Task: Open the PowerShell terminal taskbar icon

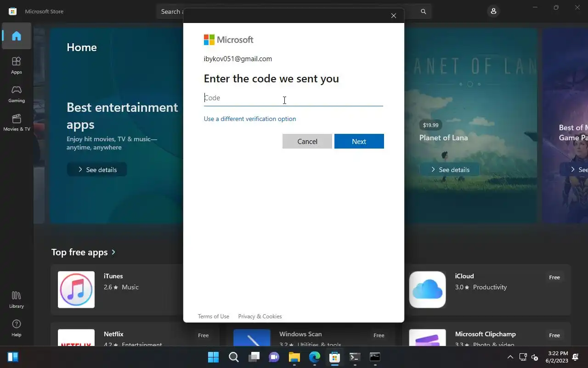Action: tap(355, 357)
